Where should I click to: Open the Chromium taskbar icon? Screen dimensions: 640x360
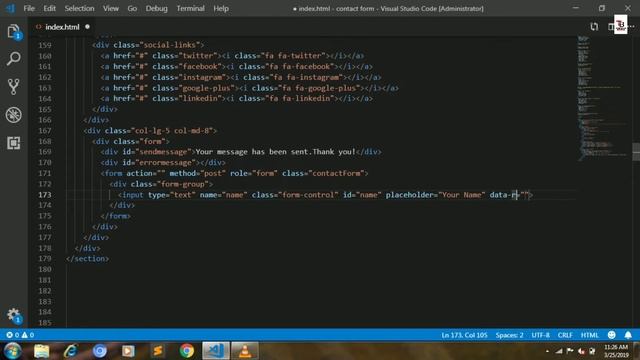tap(99, 351)
